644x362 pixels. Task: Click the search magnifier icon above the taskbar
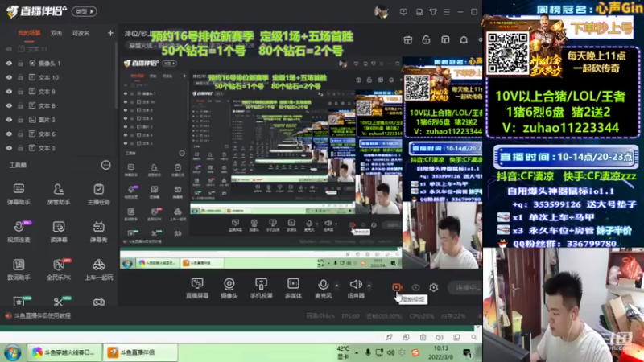click(473, 337)
